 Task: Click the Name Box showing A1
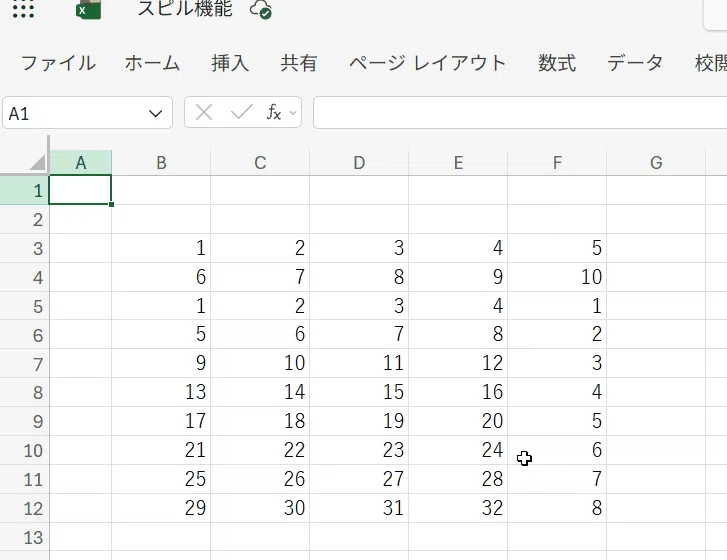tap(87, 113)
